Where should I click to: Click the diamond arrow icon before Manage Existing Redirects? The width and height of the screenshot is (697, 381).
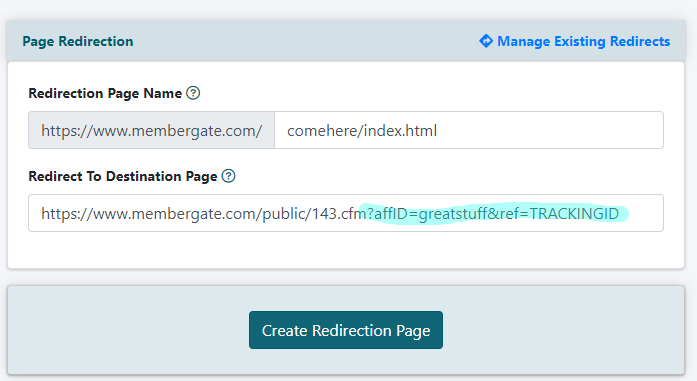(486, 41)
